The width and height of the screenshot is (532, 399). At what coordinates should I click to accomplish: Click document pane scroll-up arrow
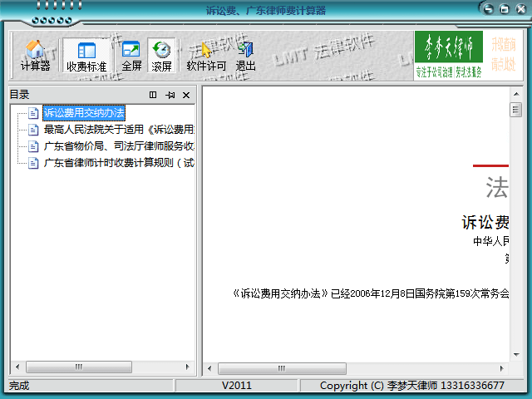[515, 95]
